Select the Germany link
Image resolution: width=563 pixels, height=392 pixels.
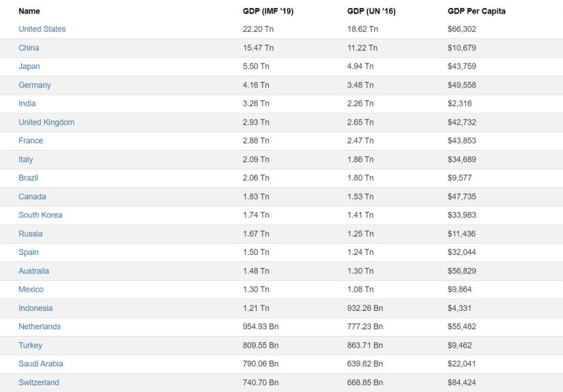35,85
